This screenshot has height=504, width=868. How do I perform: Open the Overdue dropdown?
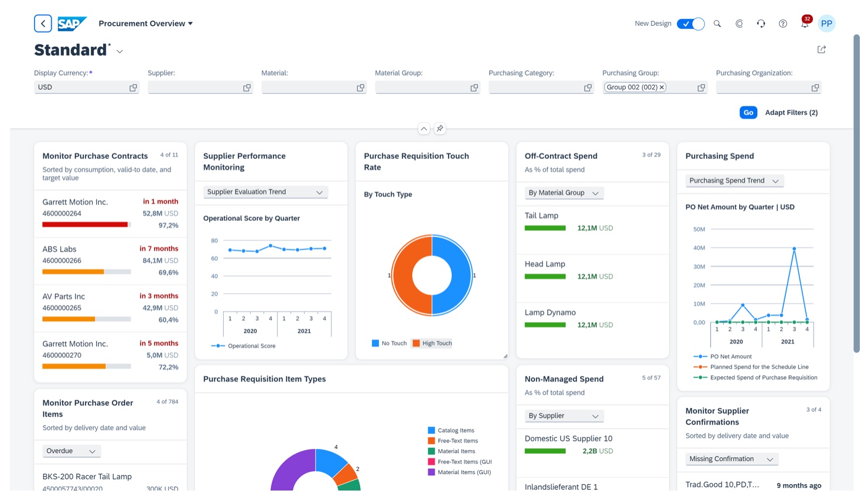click(x=71, y=451)
